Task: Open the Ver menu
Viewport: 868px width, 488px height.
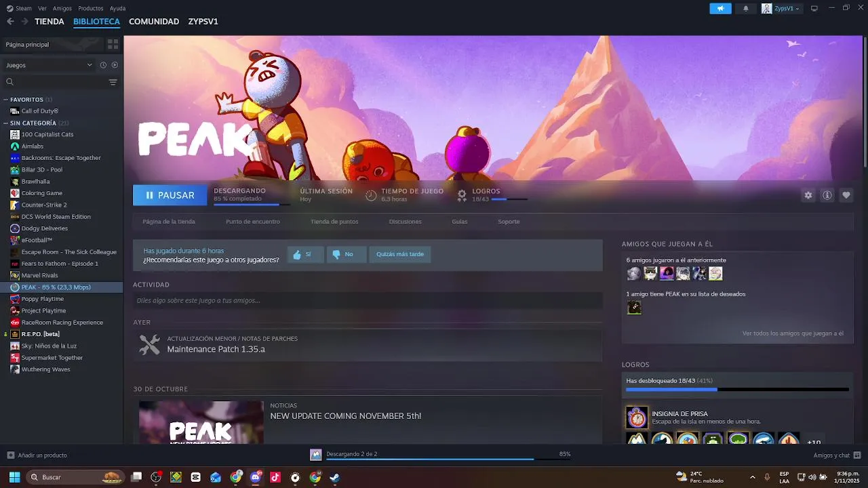Action: pyautogui.click(x=43, y=8)
